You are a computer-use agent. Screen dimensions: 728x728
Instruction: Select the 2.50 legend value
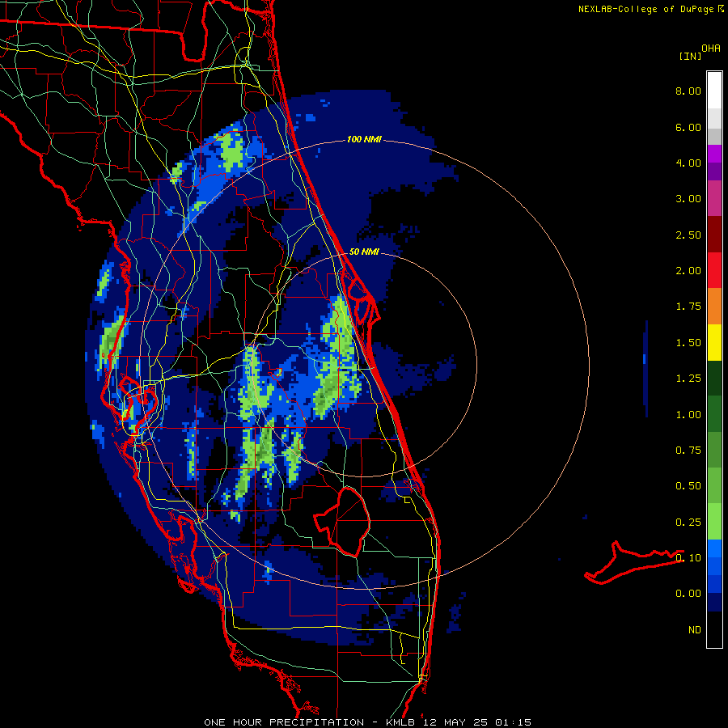(x=688, y=235)
